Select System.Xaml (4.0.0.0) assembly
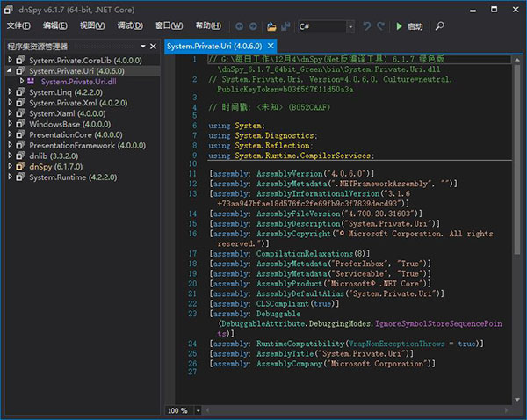The height and width of the screenshot is (420, 527). click(68, 113)
